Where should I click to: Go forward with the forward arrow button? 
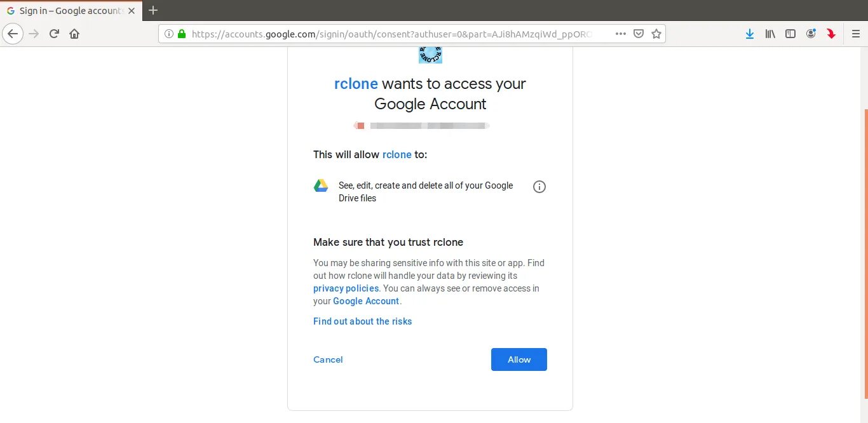pyautogui.click(x=34, y=34)
